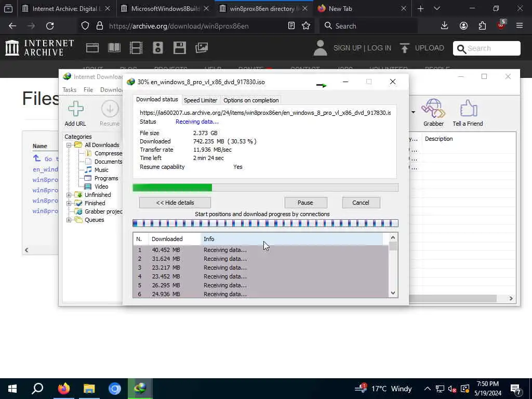Go back with Firefox back arrow

pos(12,26)
